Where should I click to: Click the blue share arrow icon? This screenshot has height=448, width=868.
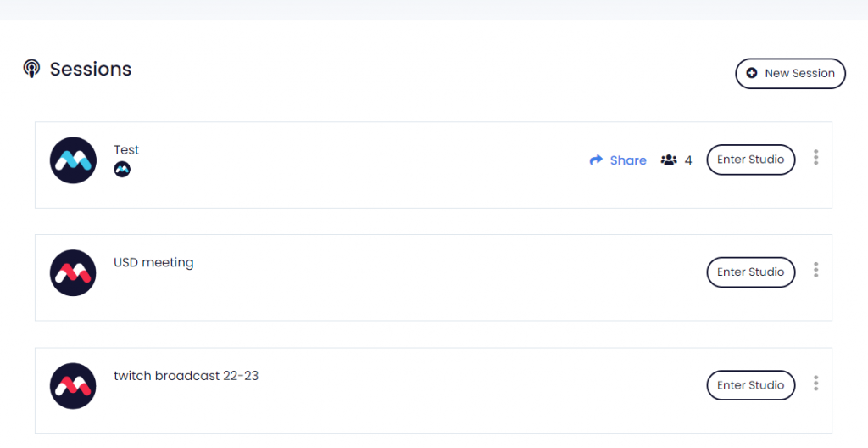(596, 160)
